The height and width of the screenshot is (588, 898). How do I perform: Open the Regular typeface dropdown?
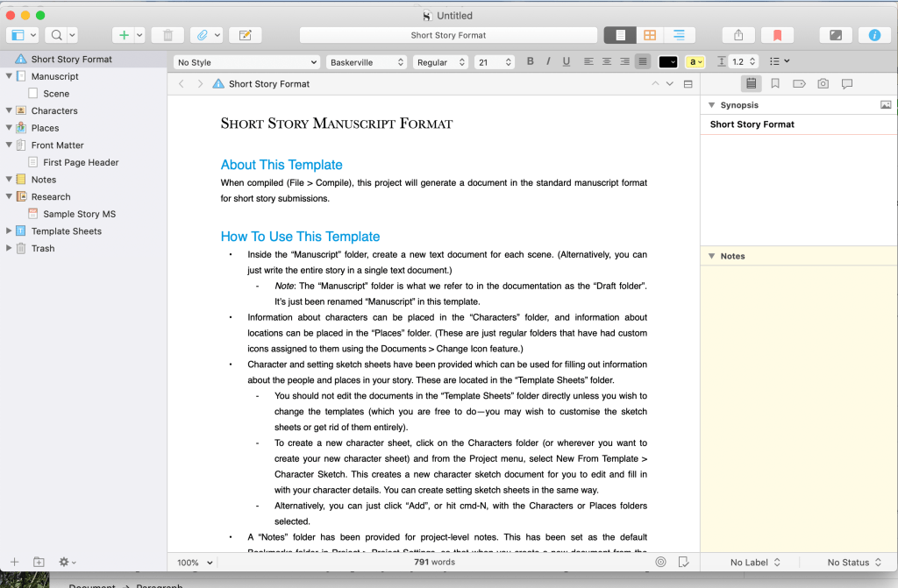440,62
